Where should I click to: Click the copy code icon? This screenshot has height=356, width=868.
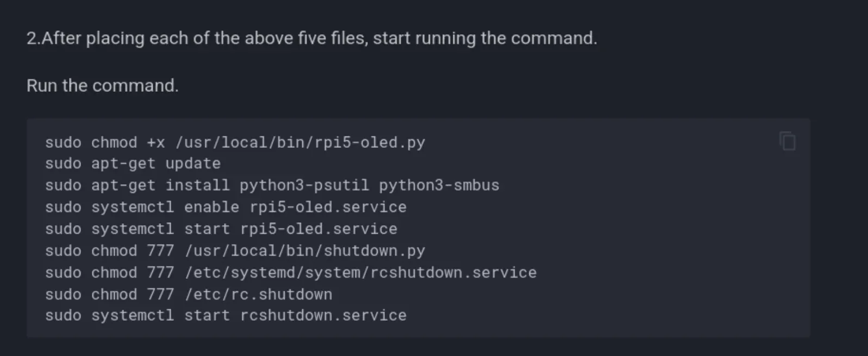click(787, 141)
